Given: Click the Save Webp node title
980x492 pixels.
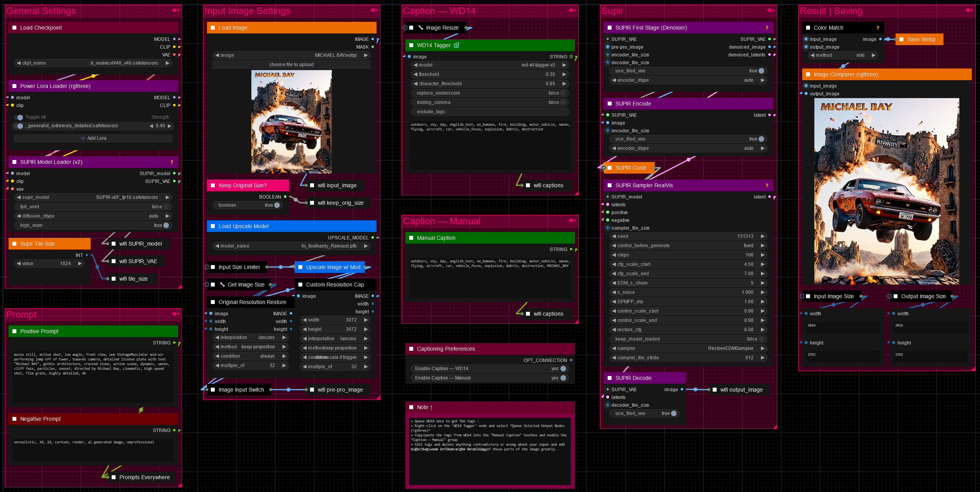Looking at the screenshot, I should click(x=921, y=39).
